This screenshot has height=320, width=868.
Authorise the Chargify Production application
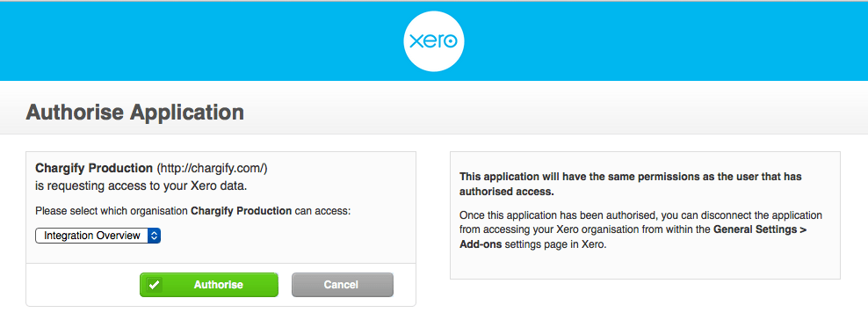(x=208, y=285)
